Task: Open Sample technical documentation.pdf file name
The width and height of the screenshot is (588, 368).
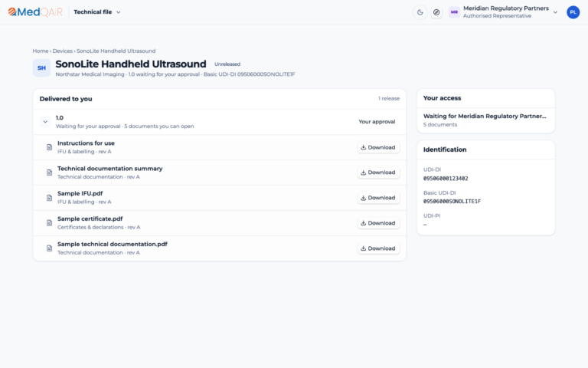Action: [x=112, y=244]
